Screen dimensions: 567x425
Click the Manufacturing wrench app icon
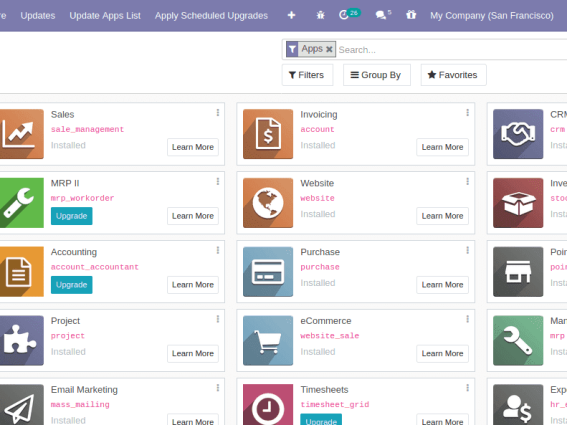(x=518, y=340)
